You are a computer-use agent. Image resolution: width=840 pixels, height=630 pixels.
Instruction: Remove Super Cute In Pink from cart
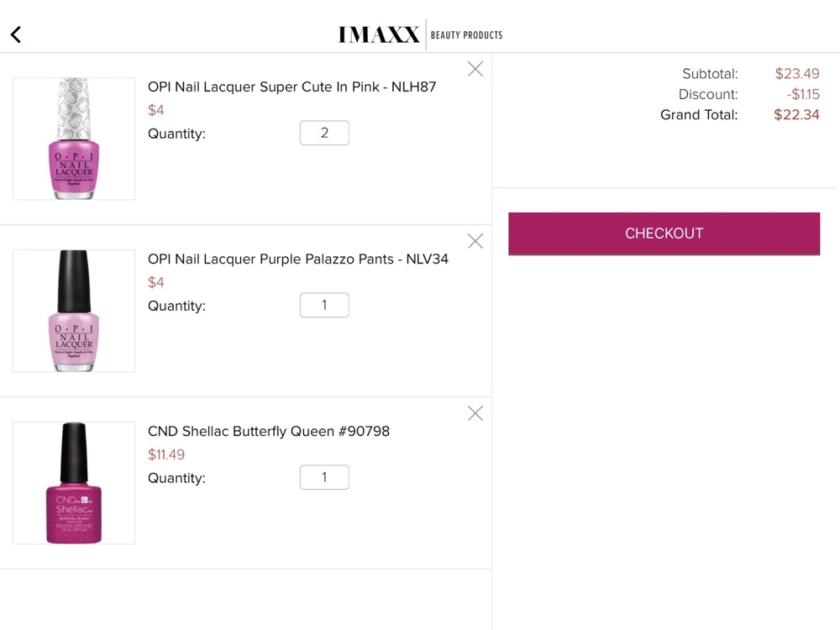[475, 69]
